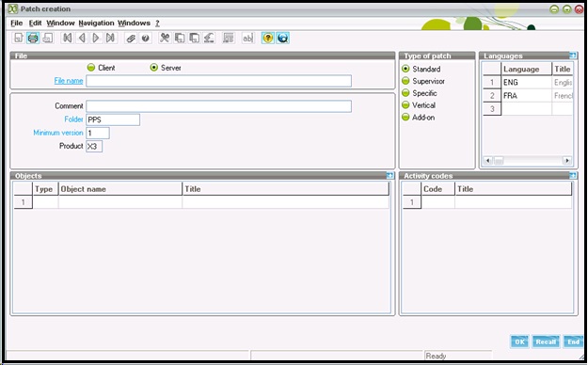This screenshot has width=588, height=365.
Task: Open the ? help menu
Action: click(x=157, y=24)
